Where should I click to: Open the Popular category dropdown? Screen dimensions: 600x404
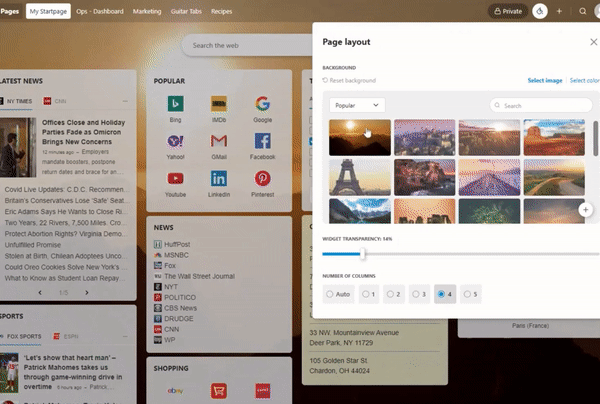click(x=357, y=105)
